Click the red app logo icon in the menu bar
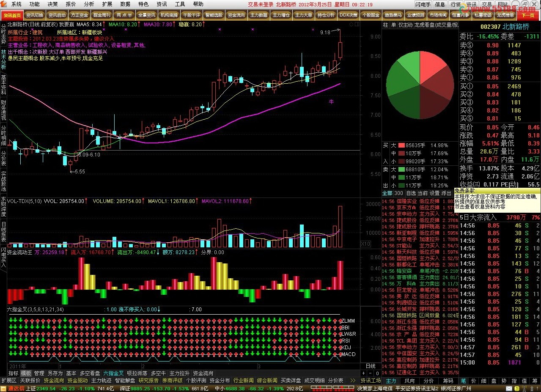Screen dimensions: 541x392 4,4
